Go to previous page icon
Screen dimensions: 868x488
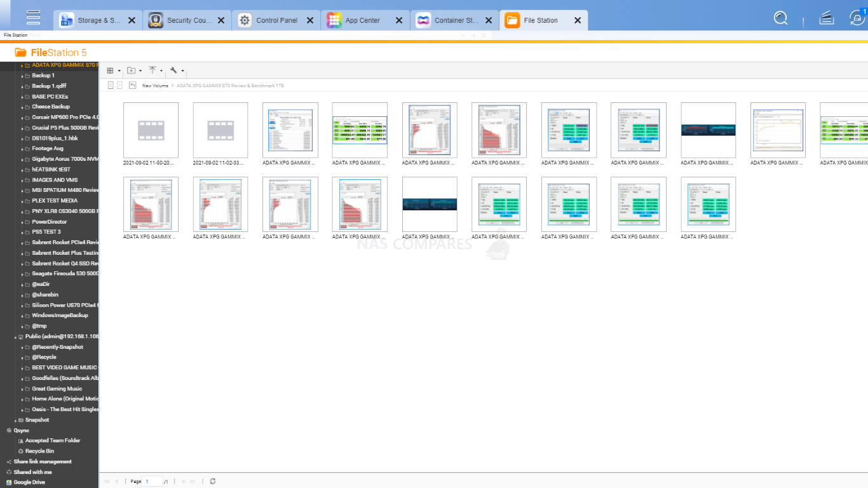[x=116, y=482]
